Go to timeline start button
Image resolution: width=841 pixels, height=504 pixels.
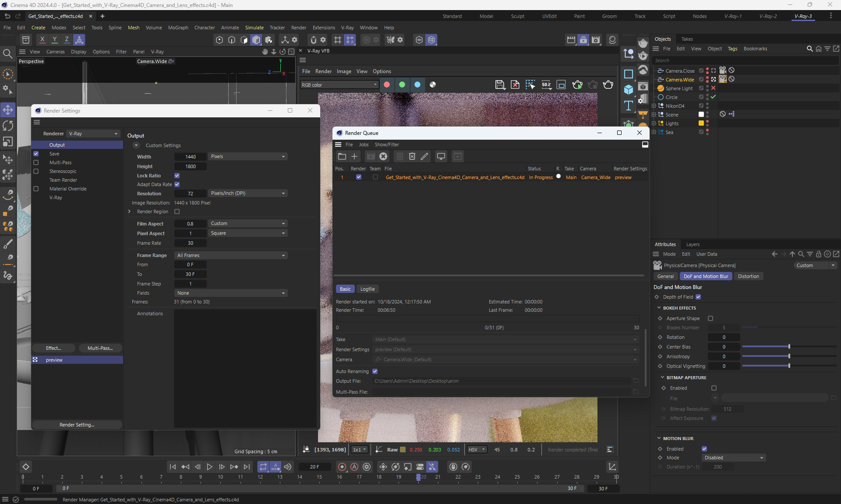pyautogui.click(x=173, y=467)
